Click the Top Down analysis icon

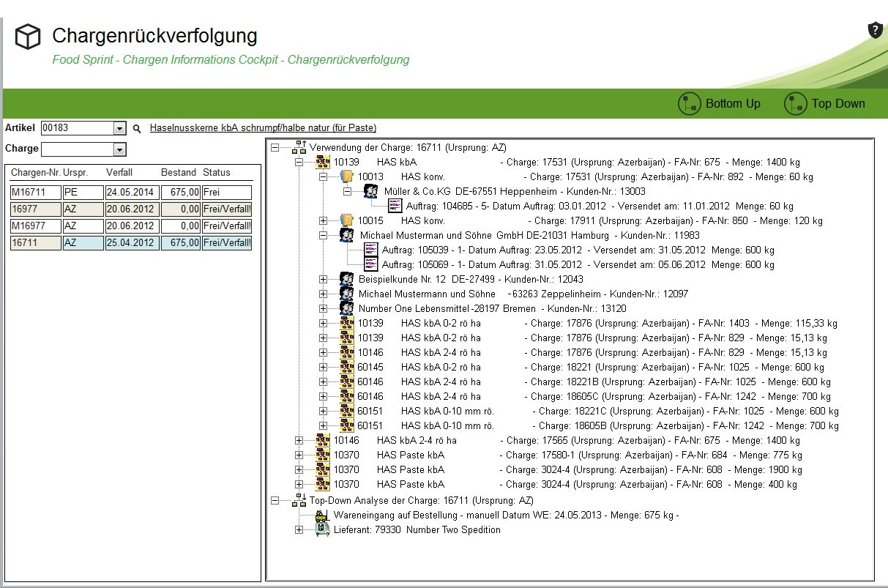[795, 104]
